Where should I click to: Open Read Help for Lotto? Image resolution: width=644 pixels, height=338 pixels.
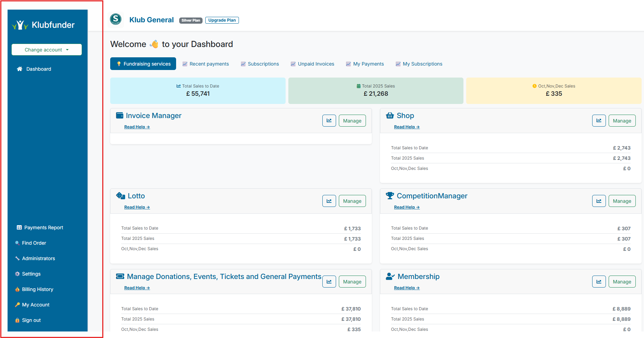click(137, 207)
